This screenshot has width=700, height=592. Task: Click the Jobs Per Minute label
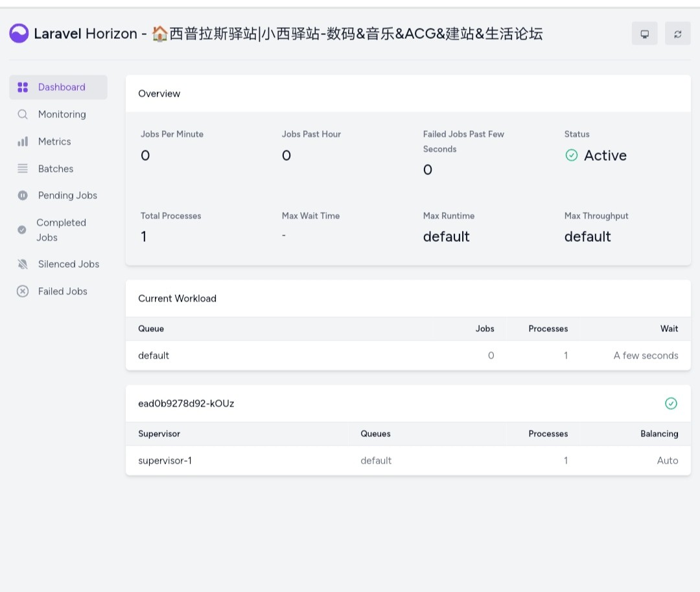tap(172, 134)
